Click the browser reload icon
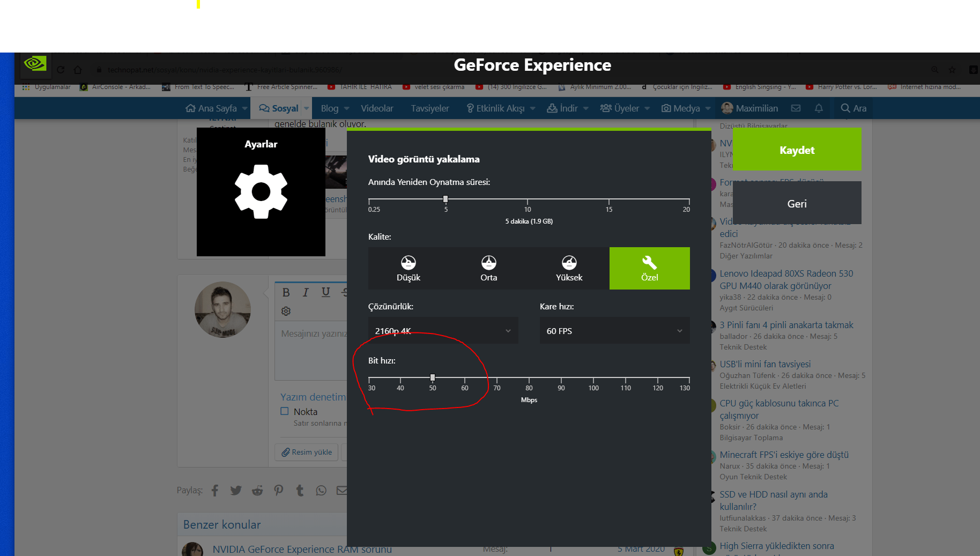This screenshot has height=556, width=980. pyautogui.click(x=61, y=70)
